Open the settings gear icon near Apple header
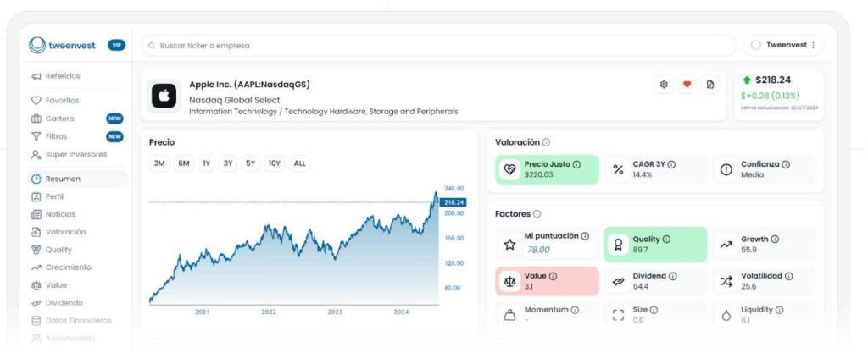This screenshot has width=868, height=364. pyautogui.click(x=665, y=85)
